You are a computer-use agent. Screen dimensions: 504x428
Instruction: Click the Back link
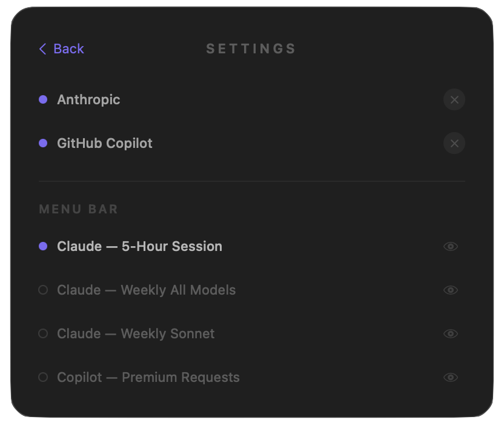click(68, 48)
